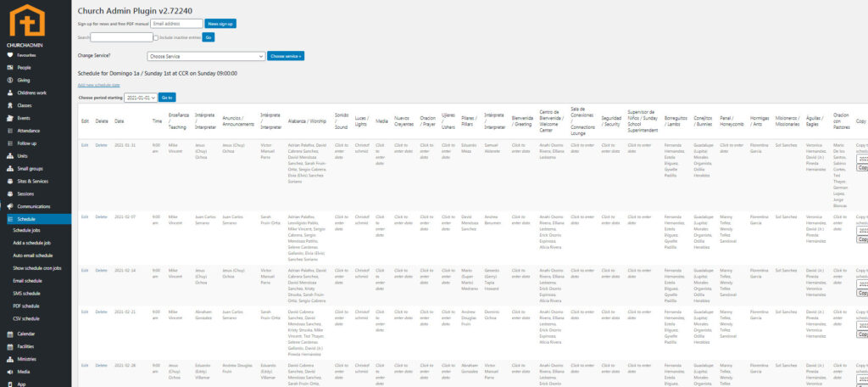Click the Ministries icon in sidebar
This screenshot has height=387, width=868.
(x=9, y=359)
